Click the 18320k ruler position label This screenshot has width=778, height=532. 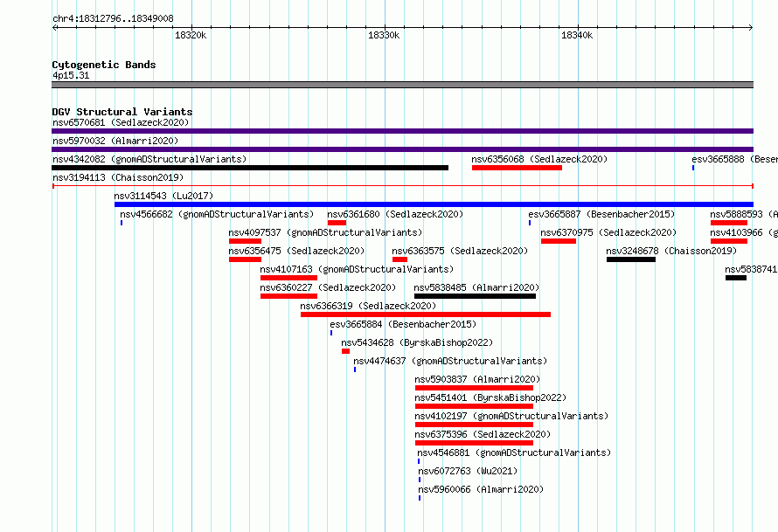[x=191, y=35]
